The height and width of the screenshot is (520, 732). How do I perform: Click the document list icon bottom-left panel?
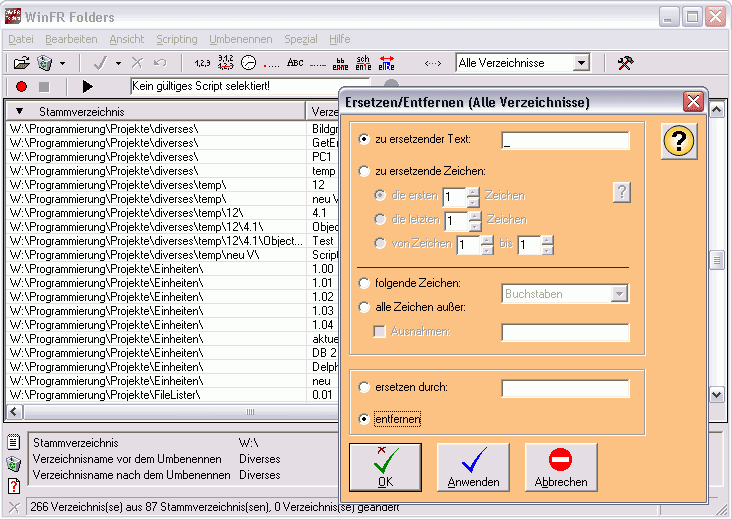pos(14,442)
